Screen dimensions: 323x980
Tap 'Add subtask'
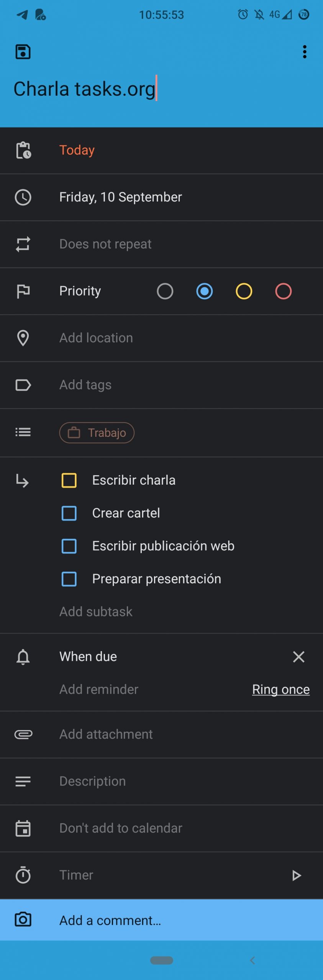tap(96, 612)
